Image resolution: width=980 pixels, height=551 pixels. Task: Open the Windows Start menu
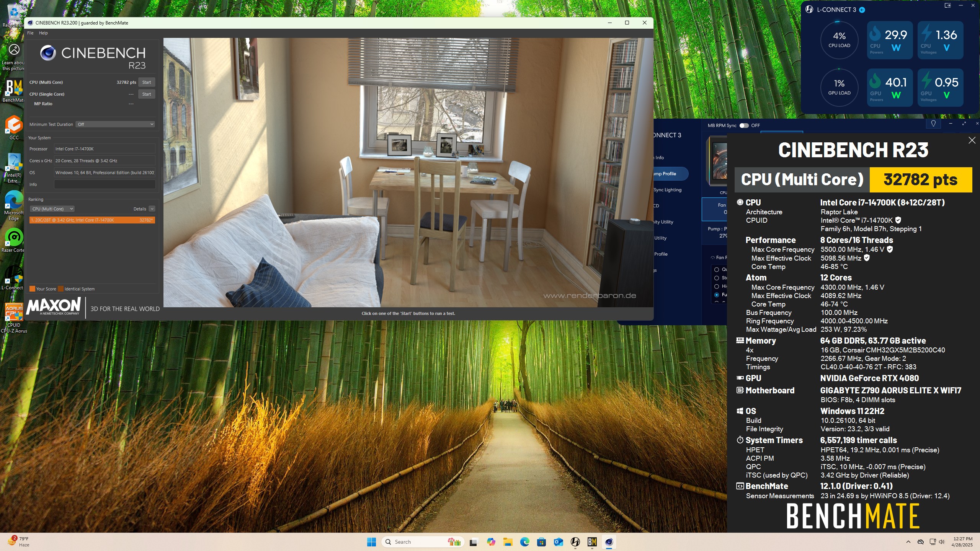[x=371, y=542]
